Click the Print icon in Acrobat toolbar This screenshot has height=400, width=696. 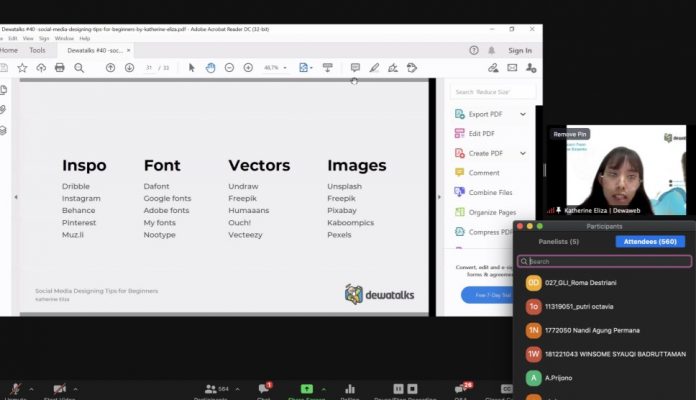[59, 67]
